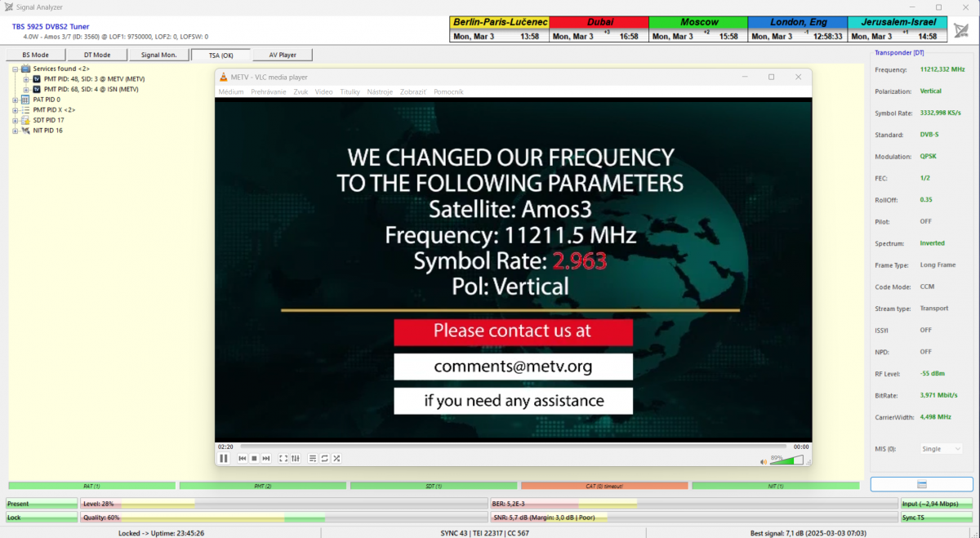Expand PMT PID: 48, SID: 3 METV entry
The width and height of the screenshot is (980, 538).
point(26,79)
